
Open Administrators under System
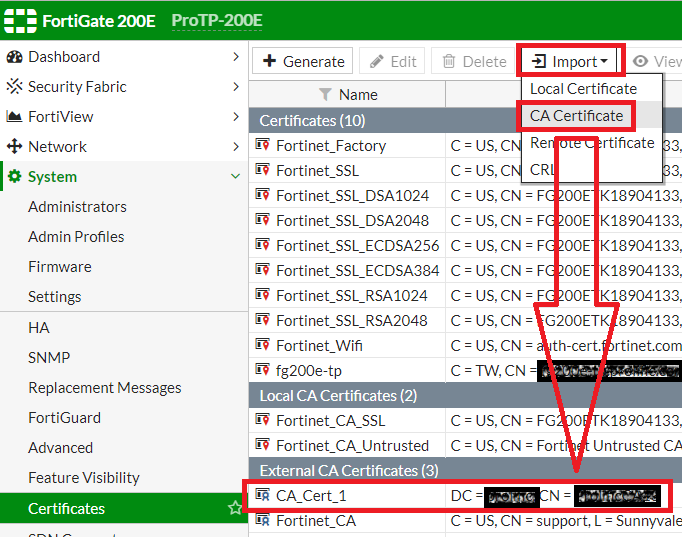click(77, 207)
